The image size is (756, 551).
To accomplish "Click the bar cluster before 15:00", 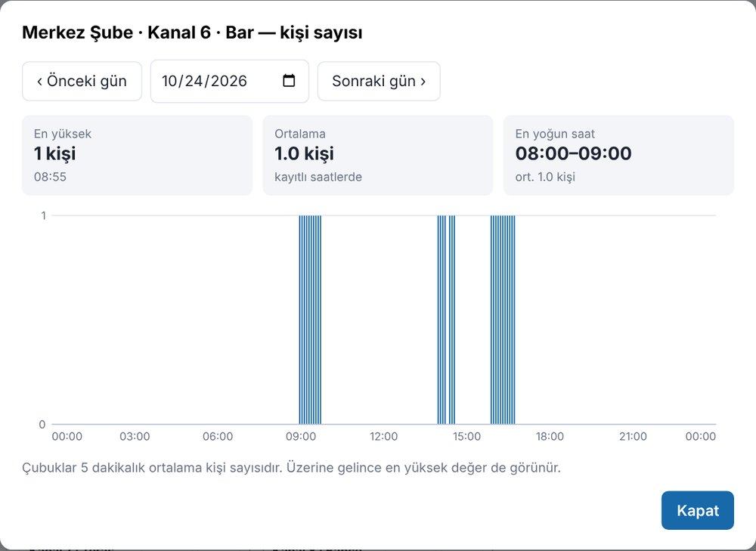I will pyautogui.click(x=446, y=320).
